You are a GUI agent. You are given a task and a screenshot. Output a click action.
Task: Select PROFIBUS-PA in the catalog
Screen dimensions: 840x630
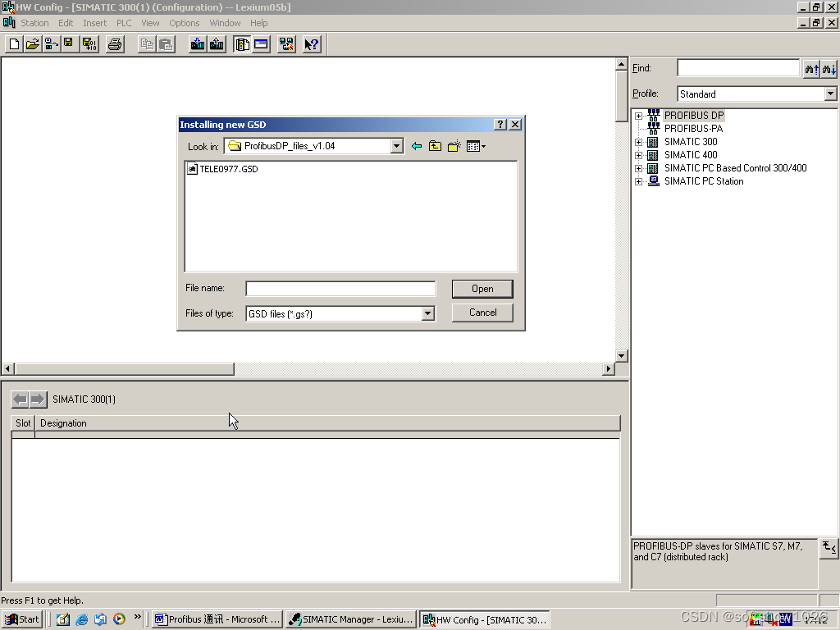[x=693, y=129]
